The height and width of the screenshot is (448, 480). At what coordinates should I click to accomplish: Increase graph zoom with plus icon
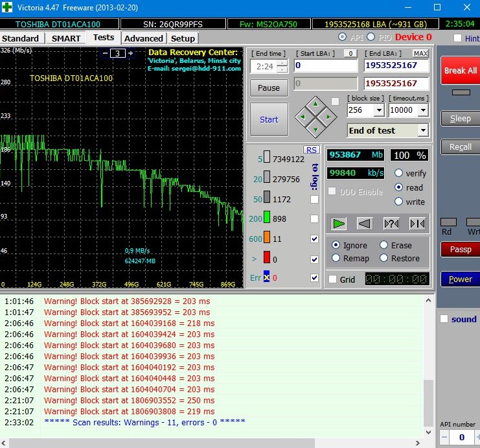[131, 53]
